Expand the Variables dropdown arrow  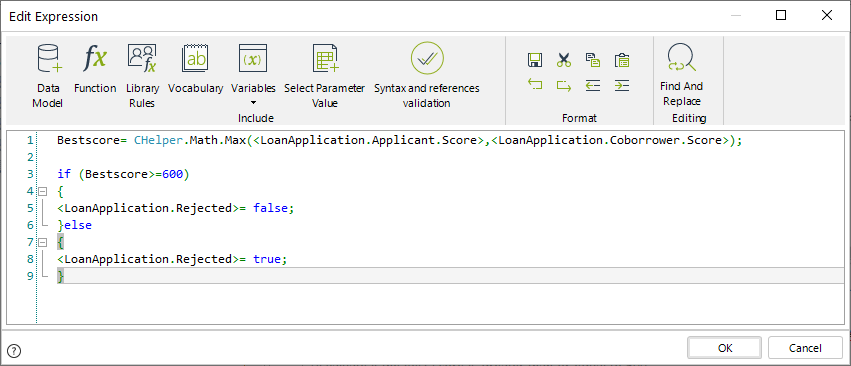pyautogui.click(x=253, y=102)
